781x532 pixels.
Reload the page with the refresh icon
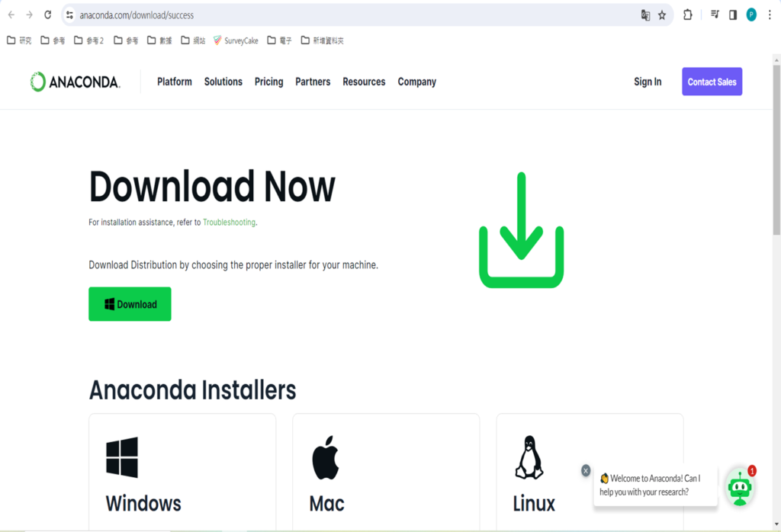click(48, 14)
